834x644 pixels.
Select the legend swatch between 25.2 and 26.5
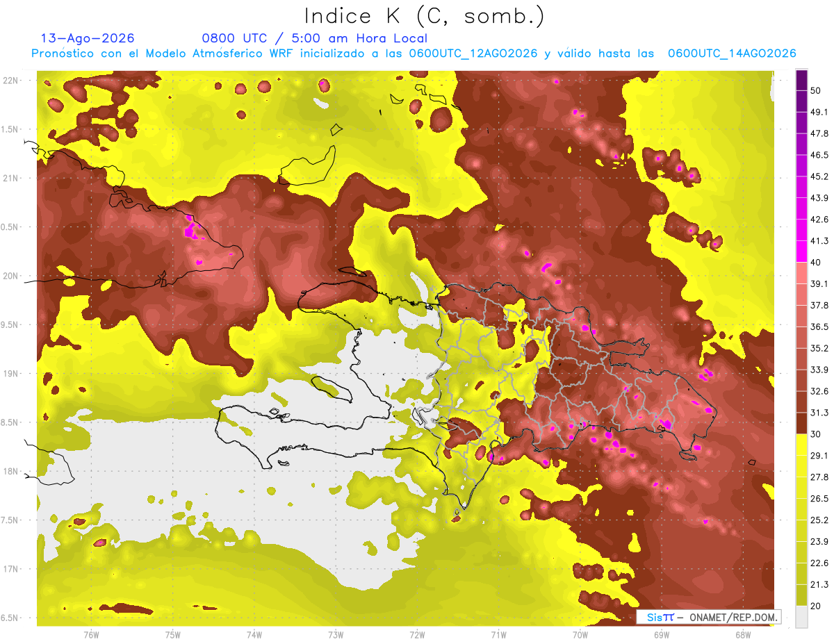coord(801,509)
